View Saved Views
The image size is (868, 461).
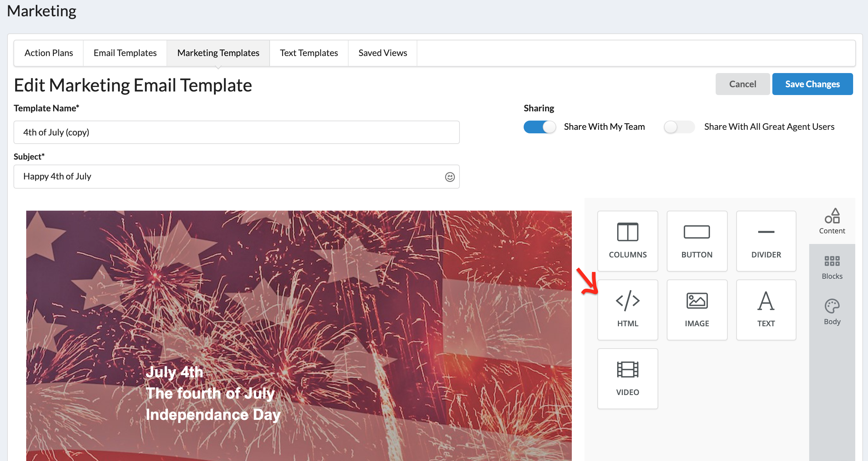tap(382, 52)
